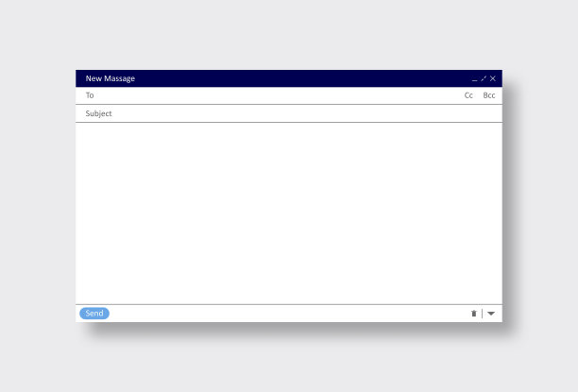
Task: Show the Cc recipient field
Action: click(468, 95)
